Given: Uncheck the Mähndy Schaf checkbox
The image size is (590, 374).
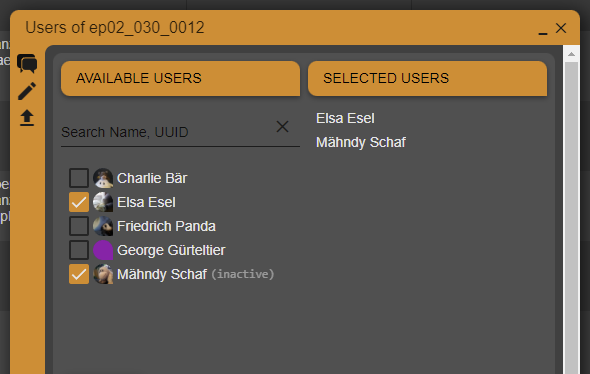Looking at the screenshot, I should pos(79,274).
